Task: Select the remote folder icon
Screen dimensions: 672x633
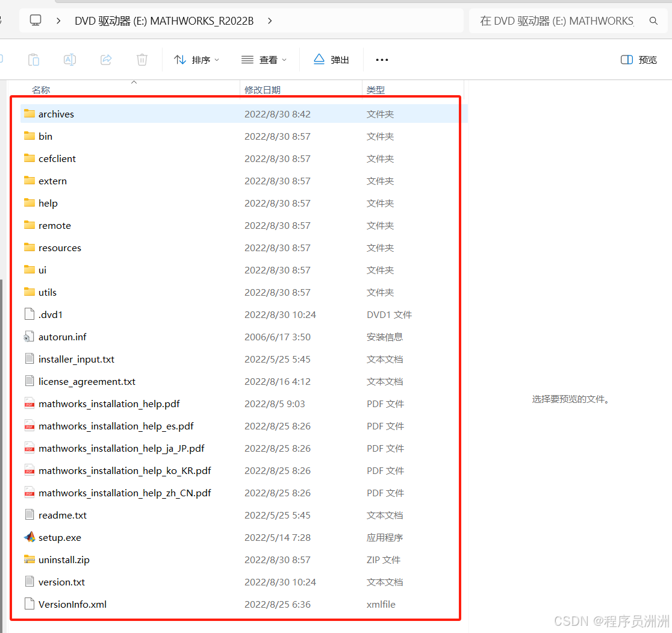Action: pyautogui.click(x=30, y=225)
